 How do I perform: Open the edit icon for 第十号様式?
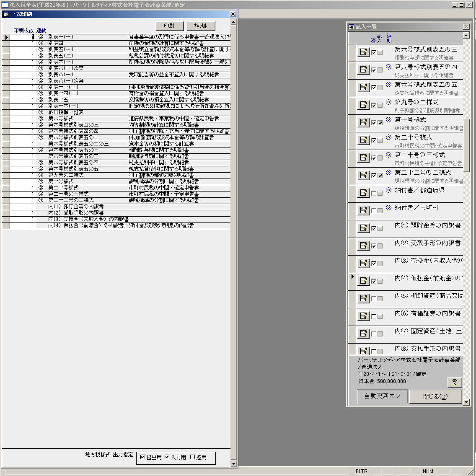coord(363,122)
